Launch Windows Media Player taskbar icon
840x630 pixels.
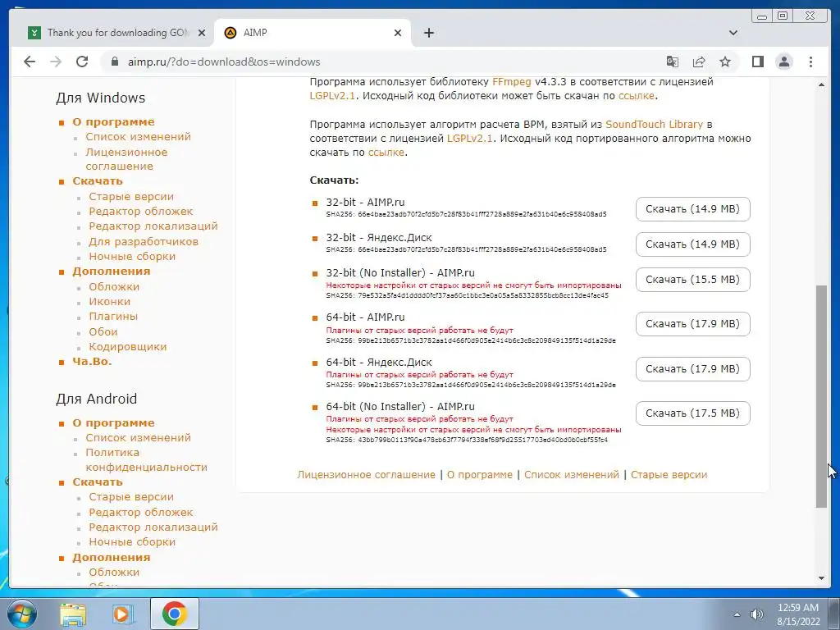pos(123,614)
